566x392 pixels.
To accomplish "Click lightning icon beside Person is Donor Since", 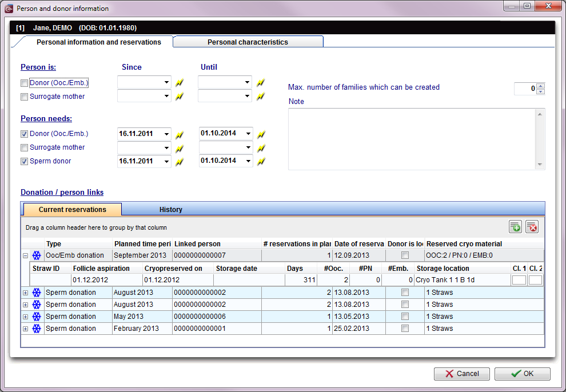I will (180, 83).
